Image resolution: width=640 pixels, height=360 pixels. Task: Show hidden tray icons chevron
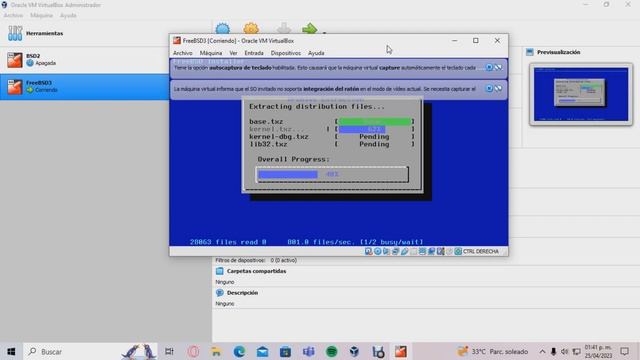point(542,351)
